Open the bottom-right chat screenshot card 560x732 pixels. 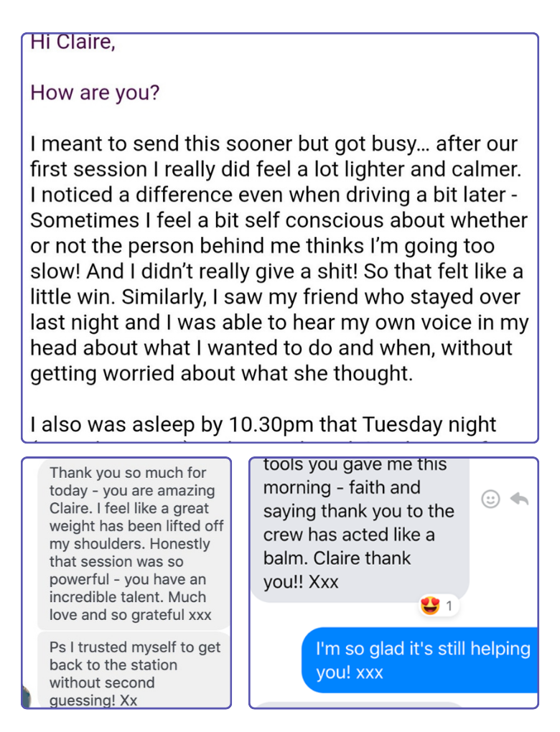(x=393, y=583)
